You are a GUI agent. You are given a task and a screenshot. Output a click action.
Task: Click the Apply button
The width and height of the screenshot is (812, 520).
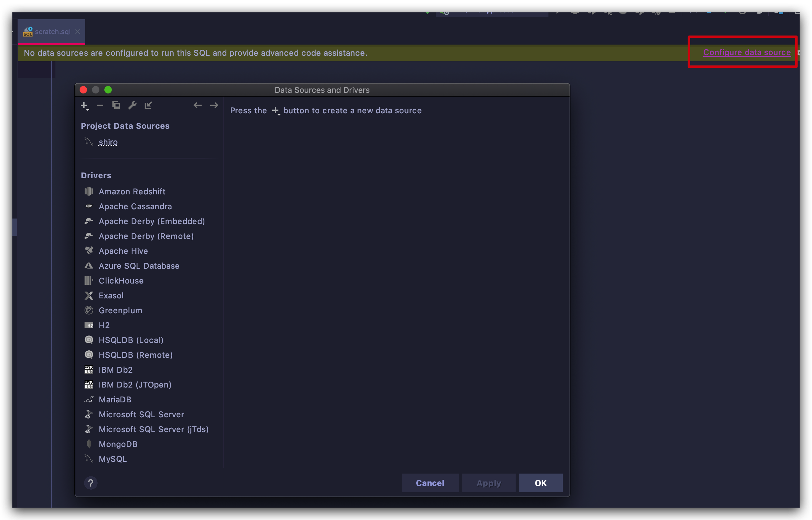coord(488,483)
